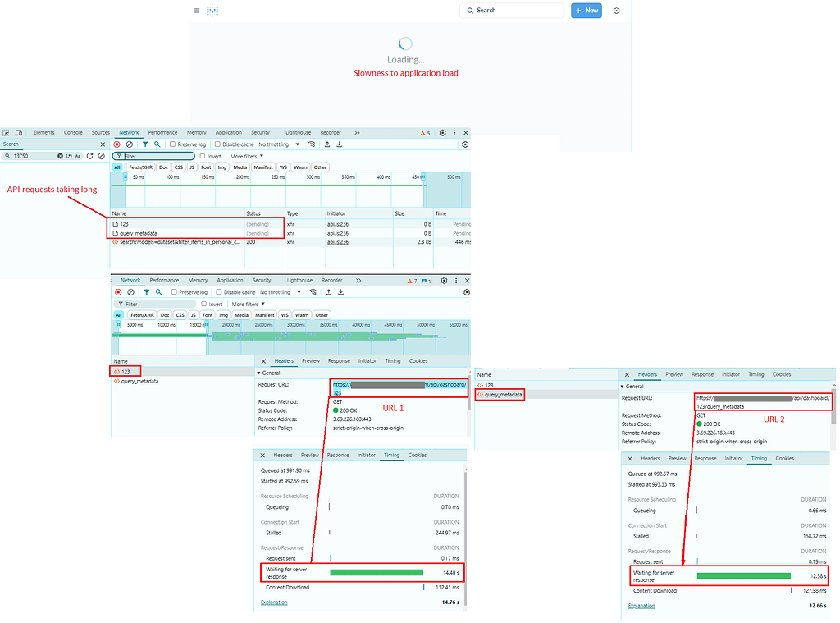This screenshot has width=840, height=623.
Task: Open the Timing tab for request 123
Action: (391, 455)
